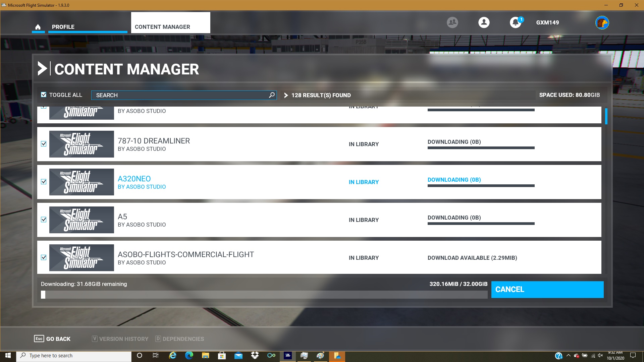Uncheck the 787-10 Dreamliner checkbox
Screen dimensions: 644x362
44,144
